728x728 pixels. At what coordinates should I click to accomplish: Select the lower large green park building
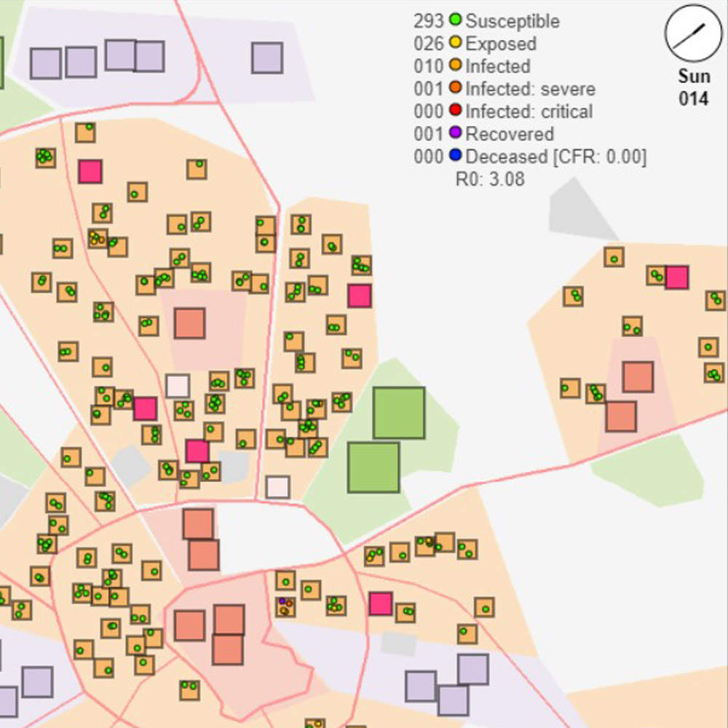point(373,467)
